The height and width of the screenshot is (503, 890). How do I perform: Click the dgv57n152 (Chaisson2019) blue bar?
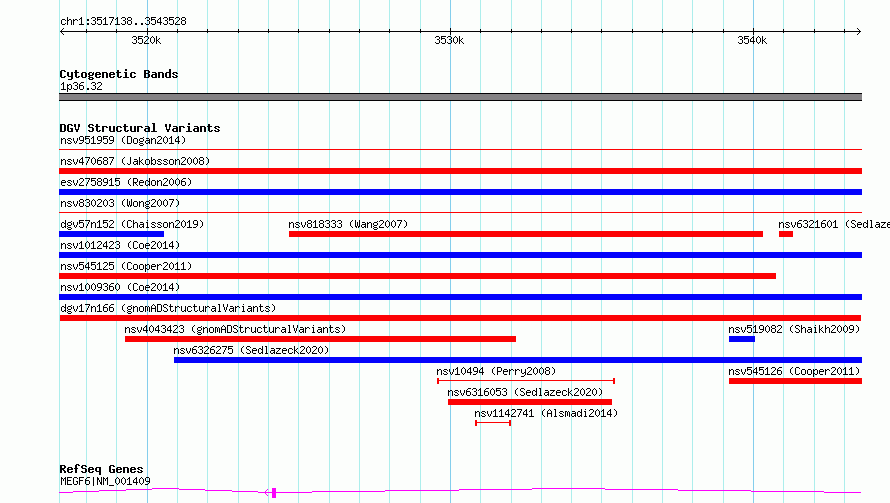click(111, 234)
